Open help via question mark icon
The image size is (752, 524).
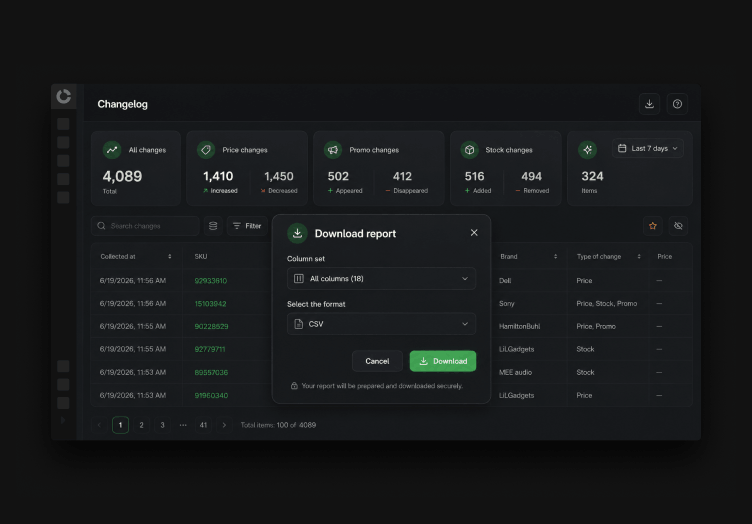click(677, 104)
